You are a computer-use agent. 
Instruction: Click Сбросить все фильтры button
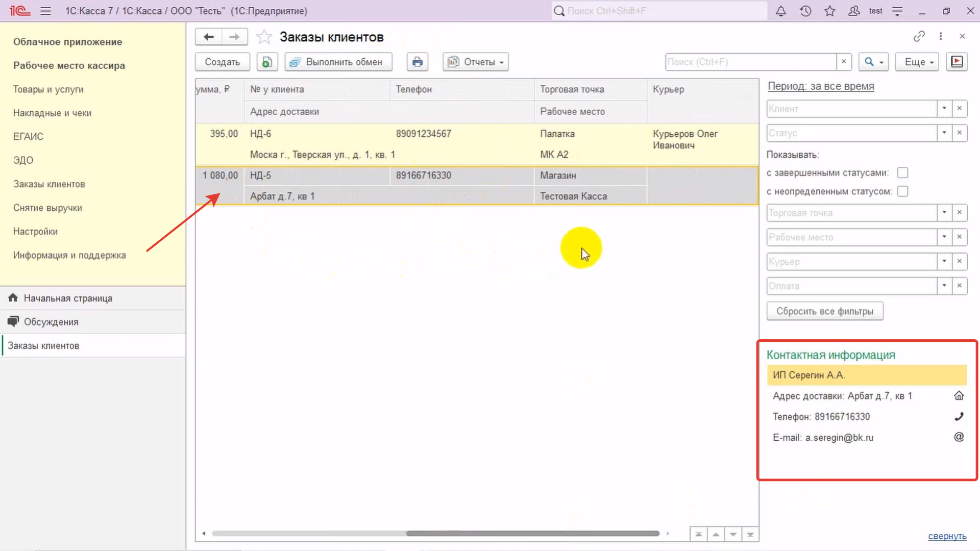coord(825,311)
